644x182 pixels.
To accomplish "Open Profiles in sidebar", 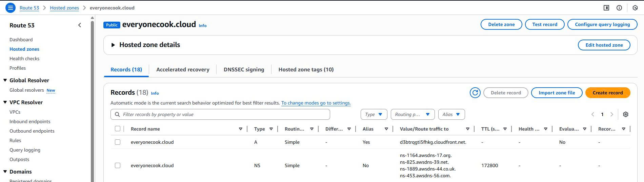I will pos(18,68).
